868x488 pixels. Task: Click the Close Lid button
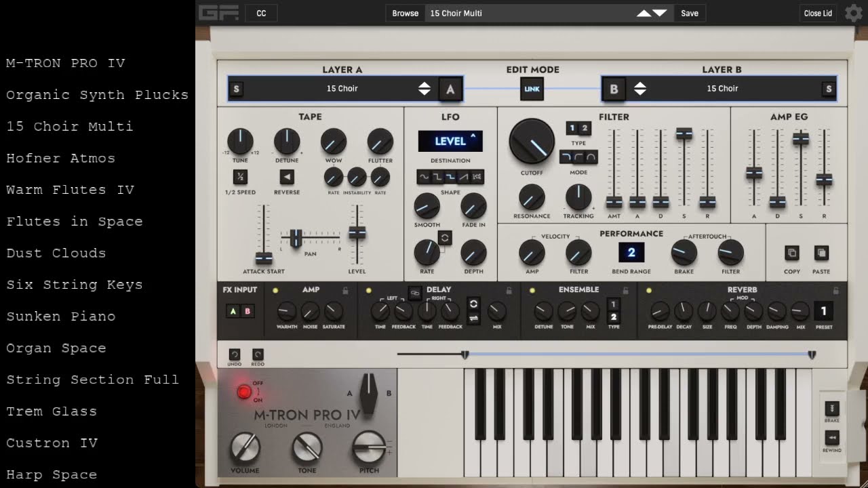(818, 14)
